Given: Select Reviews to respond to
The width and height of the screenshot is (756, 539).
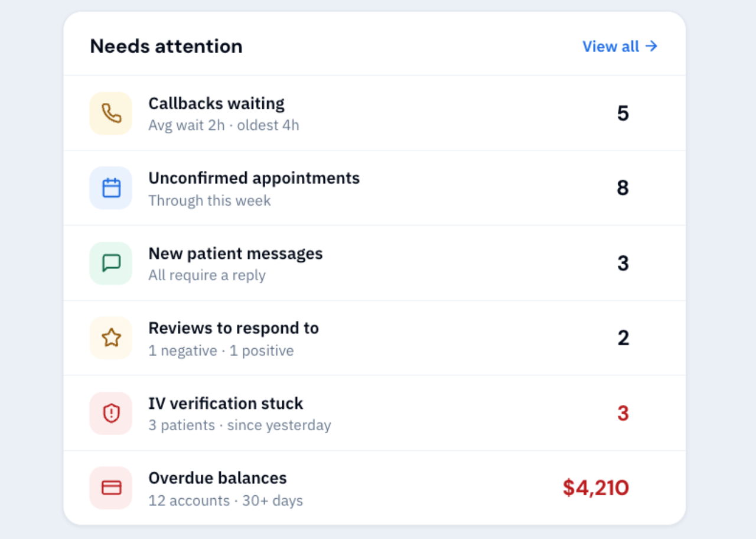Looking at the screenshot, I should (x=374, y=338).
